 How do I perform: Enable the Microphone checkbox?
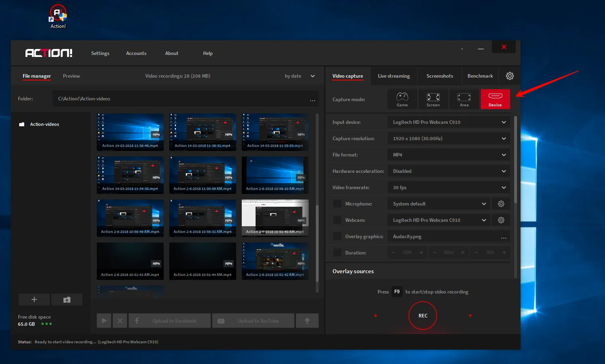[x=337, y=204]
